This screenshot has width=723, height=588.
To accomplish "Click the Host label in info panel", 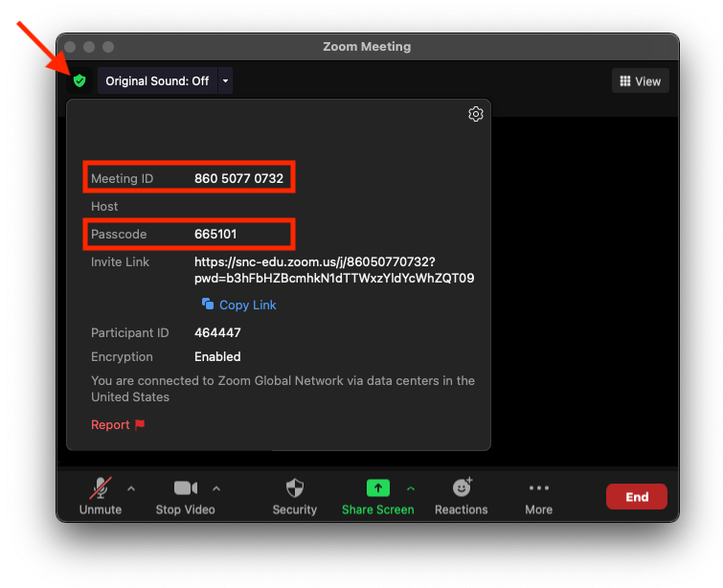I will tap(104, 206).
